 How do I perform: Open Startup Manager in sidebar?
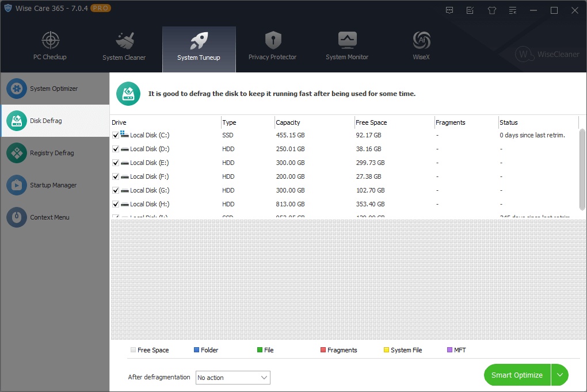pyautogui.click(x=55, y=185)
